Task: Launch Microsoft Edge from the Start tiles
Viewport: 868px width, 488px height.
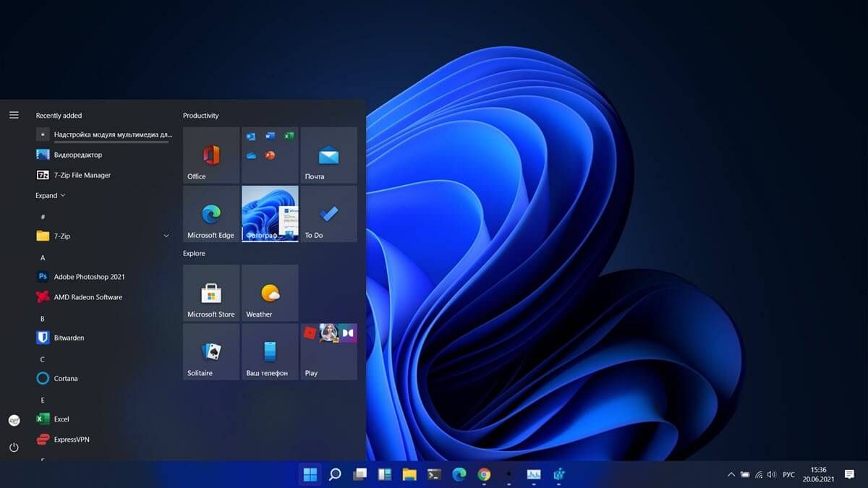Action: point(210,214)
